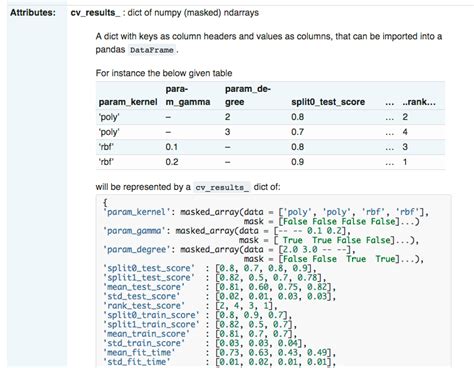Screen dimensions: 474x368
Task: Click the inline DataFrame code word
Action: pyautogui.click(x=152, y=50)
